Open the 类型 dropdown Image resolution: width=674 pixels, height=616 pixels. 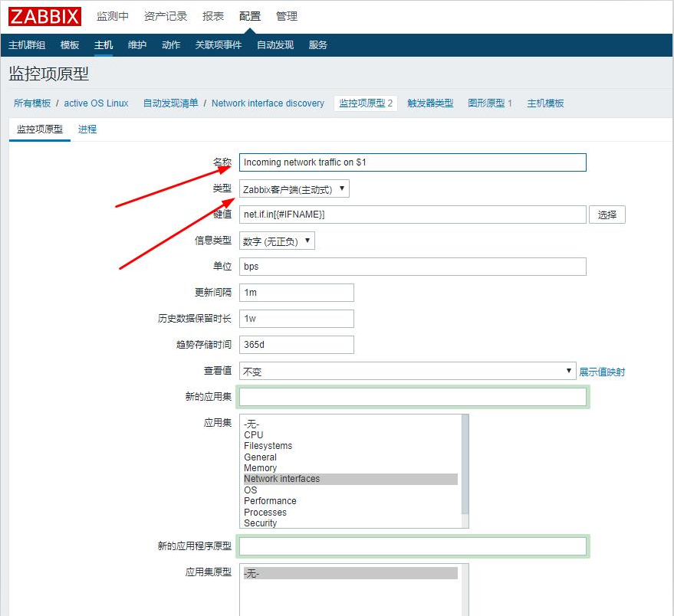click(x=294, y=188)
